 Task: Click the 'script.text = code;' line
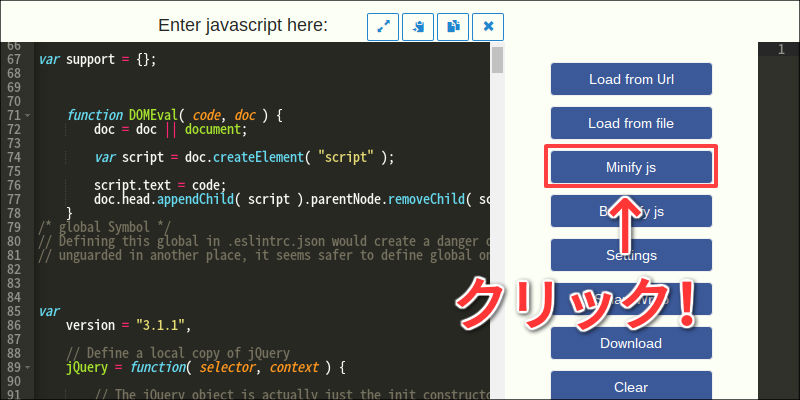[160, 185]
